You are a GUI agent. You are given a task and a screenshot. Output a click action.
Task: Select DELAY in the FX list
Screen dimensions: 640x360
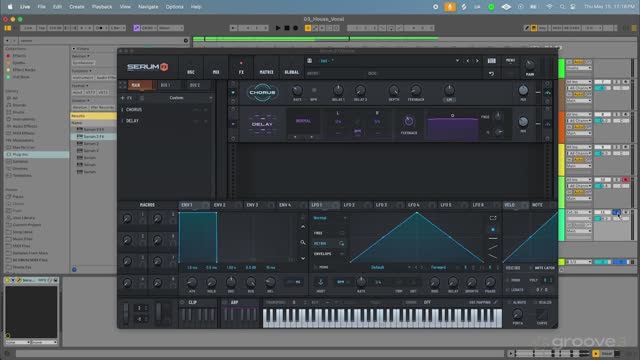click(x=132, y=121)
